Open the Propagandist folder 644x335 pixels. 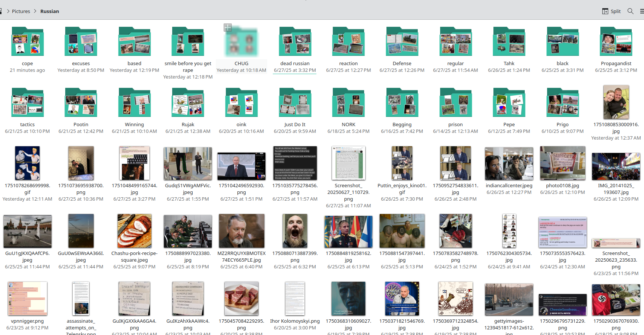click(x=616, y=41)
